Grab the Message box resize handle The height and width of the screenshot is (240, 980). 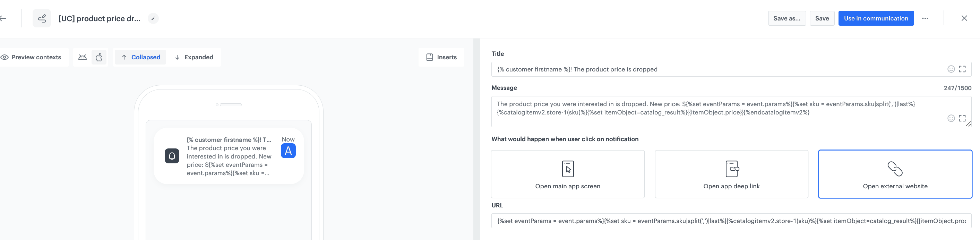point(968,124)
